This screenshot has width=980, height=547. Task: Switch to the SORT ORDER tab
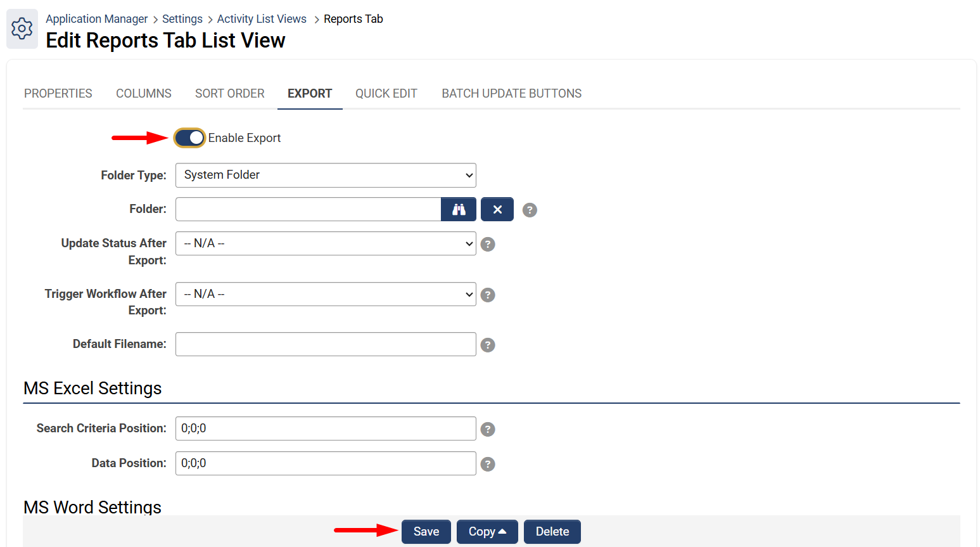(x=230, y=93)
